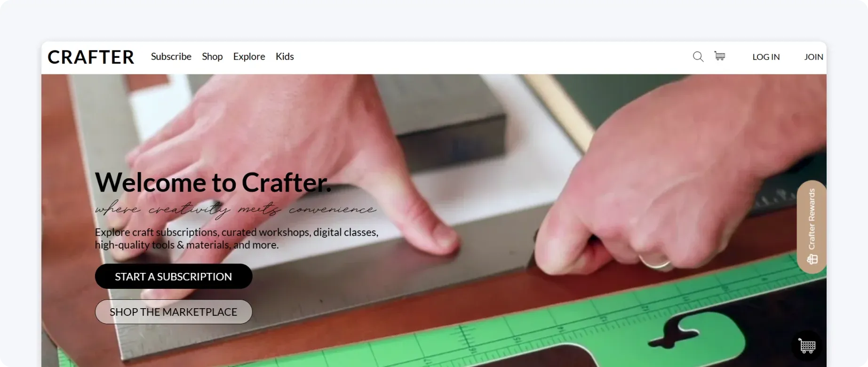Image resolution: width=868 pixels, height=367 pixels.
Task: Click the Explore craft subscriptions description text
Action: click(x=237, y=239)
